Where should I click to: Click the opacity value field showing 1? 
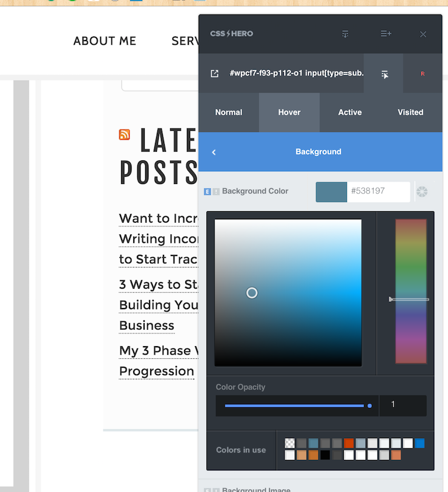(403, 405)
